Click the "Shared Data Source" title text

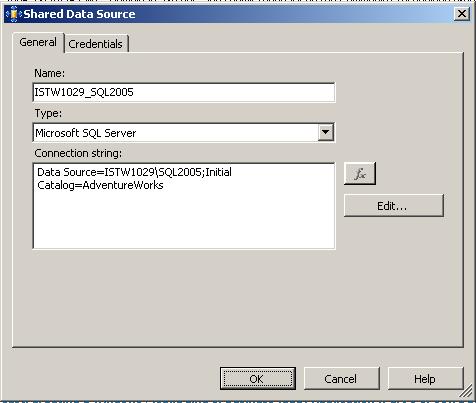click(79, 14)
